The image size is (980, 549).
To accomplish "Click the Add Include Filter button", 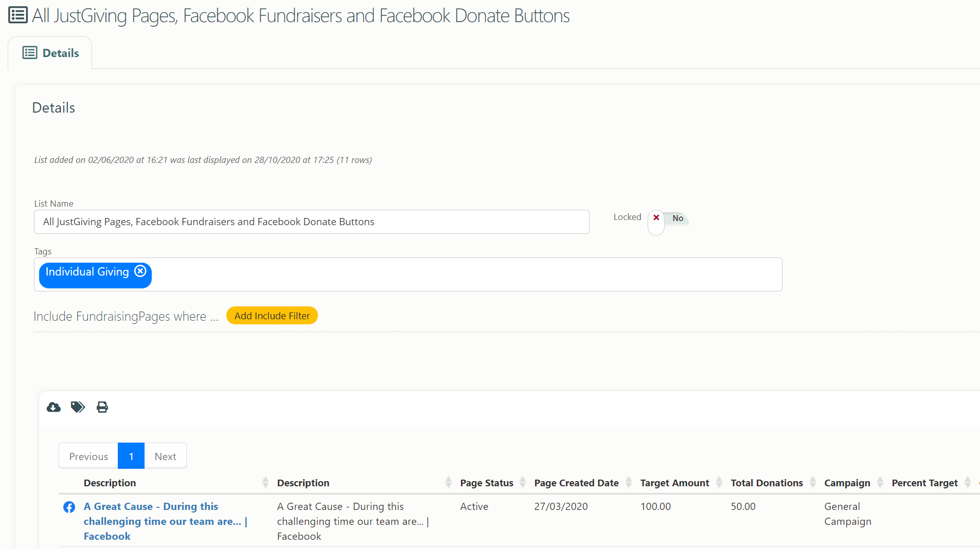I will [x=272, y=316].
